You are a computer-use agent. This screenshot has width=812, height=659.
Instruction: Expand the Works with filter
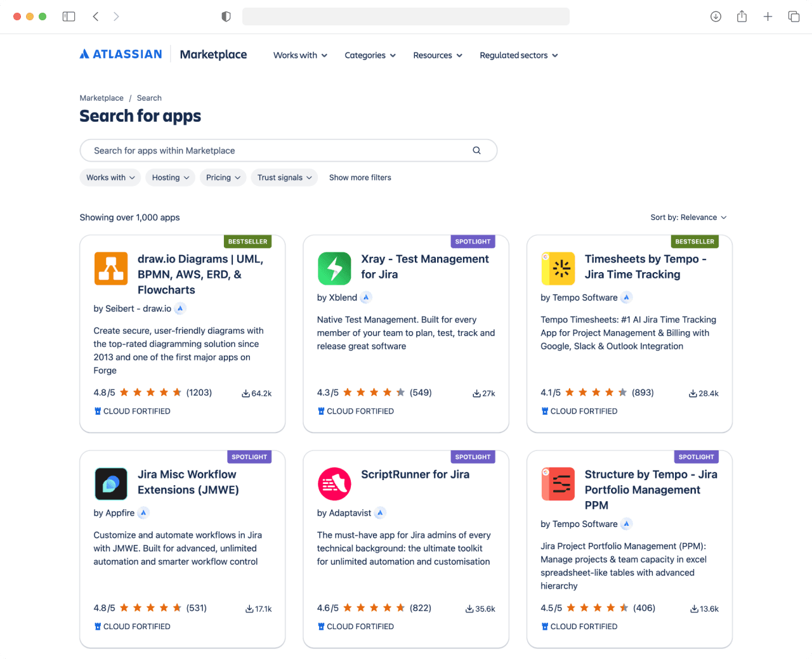110,178
